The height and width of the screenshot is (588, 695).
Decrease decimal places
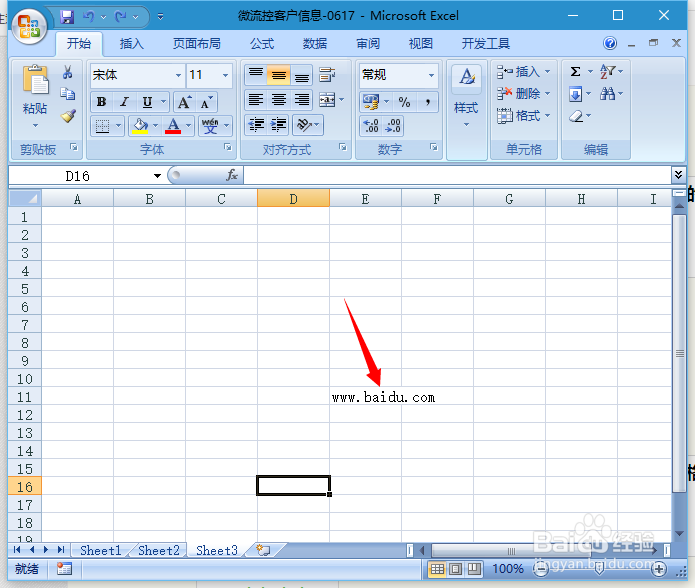(x=393, y=126)
